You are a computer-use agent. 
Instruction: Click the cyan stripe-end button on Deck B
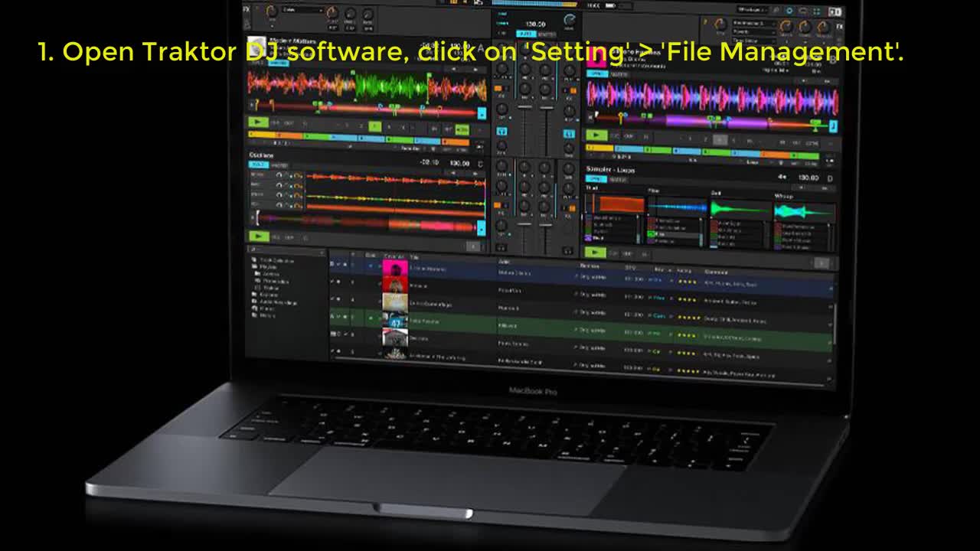(x=834, y=126)
